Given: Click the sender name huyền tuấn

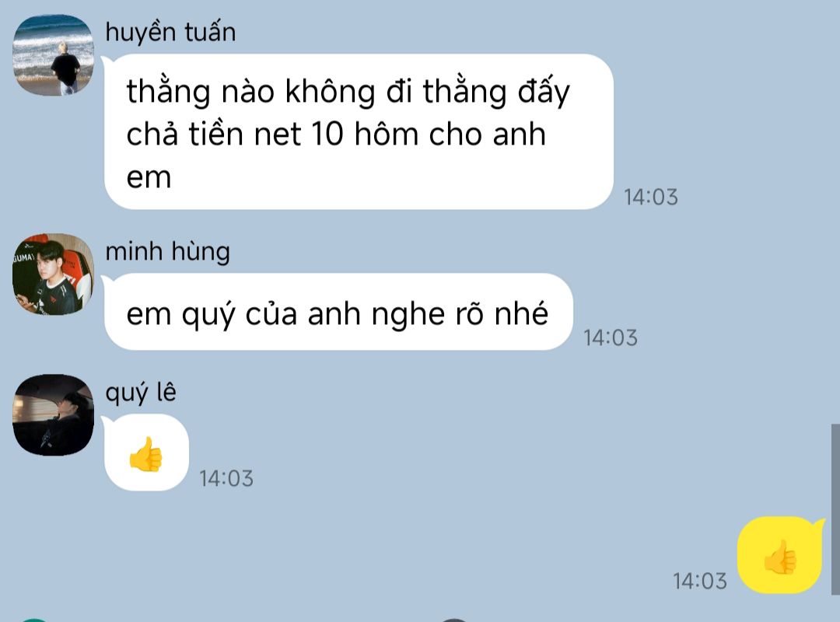Looking at the screenshot, I should (x=170, y=32).
